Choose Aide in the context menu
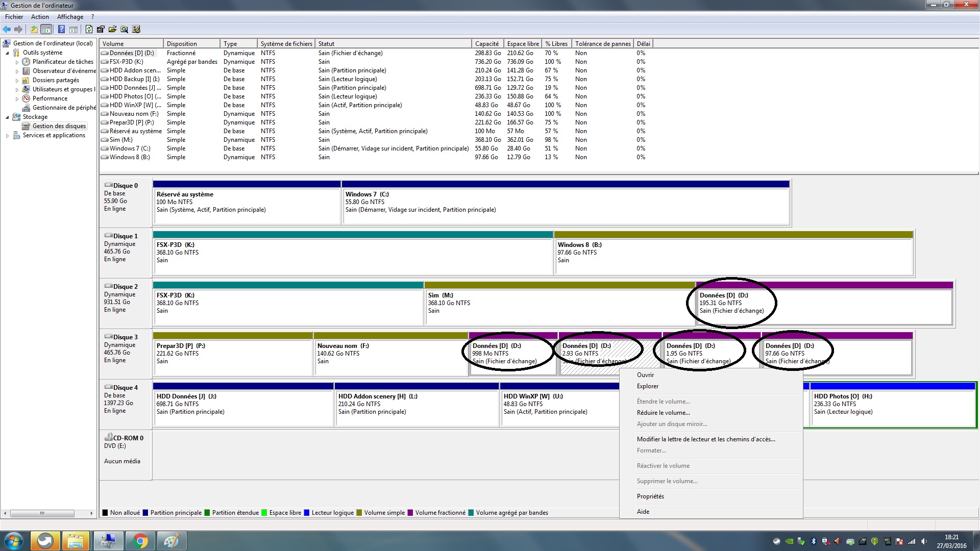Screen dimensions: 980x551 710,512
